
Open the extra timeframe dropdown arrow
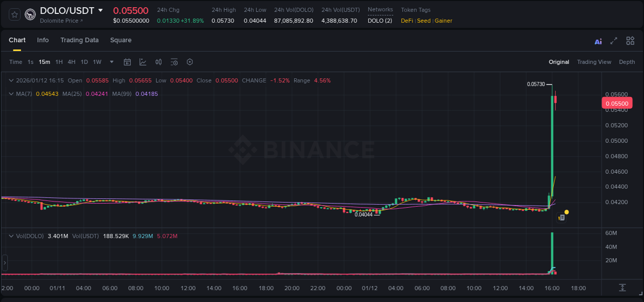(111, 62)
